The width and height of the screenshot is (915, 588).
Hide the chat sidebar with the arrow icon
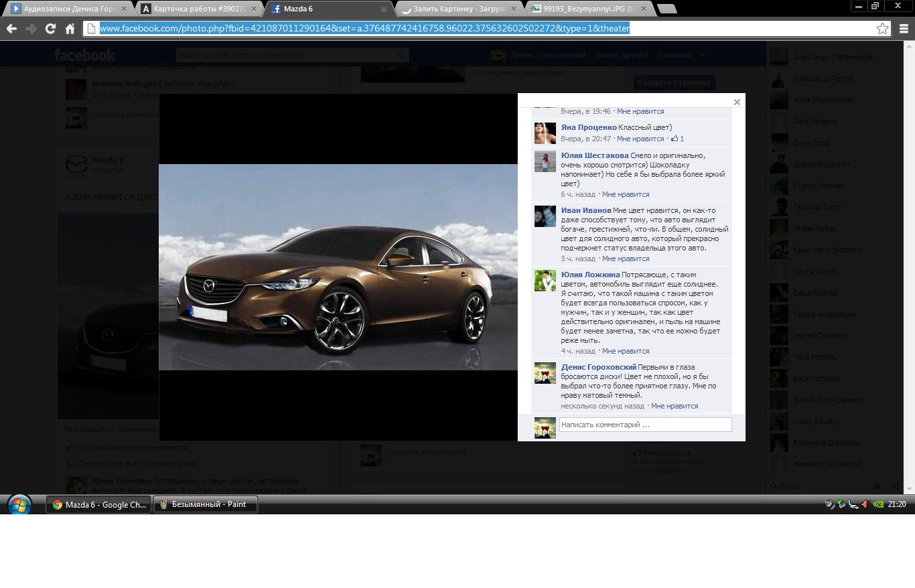coord(894,486)
